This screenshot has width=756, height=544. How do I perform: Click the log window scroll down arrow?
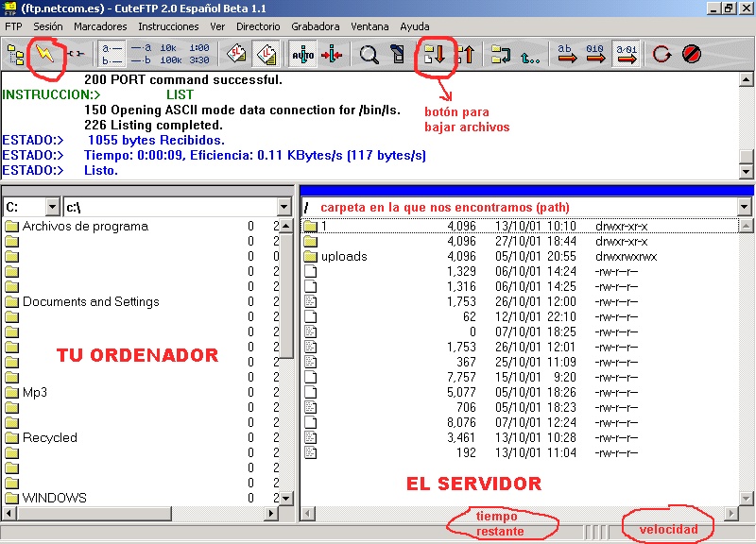point(747,173)
